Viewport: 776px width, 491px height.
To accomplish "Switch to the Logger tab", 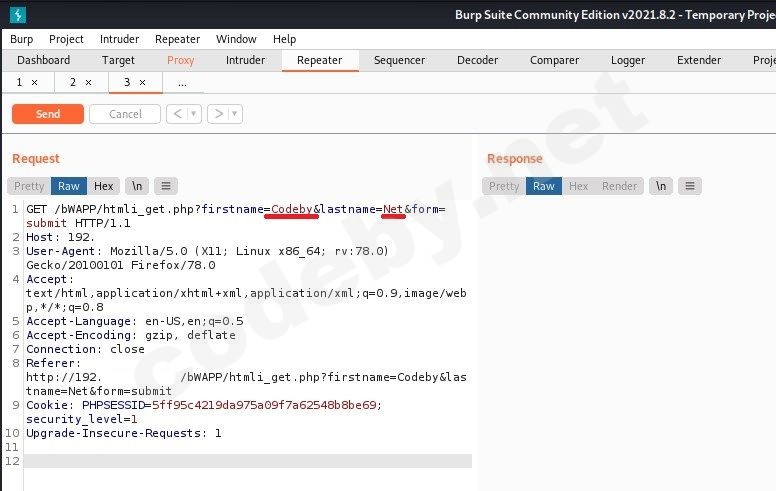I will 628,60.
